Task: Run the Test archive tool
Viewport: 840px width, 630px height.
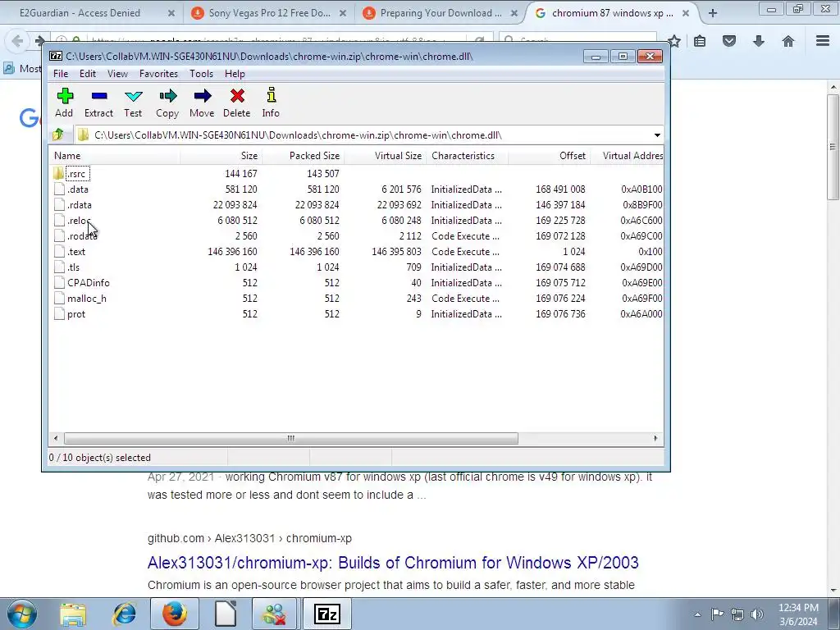Action: [133, 103]
